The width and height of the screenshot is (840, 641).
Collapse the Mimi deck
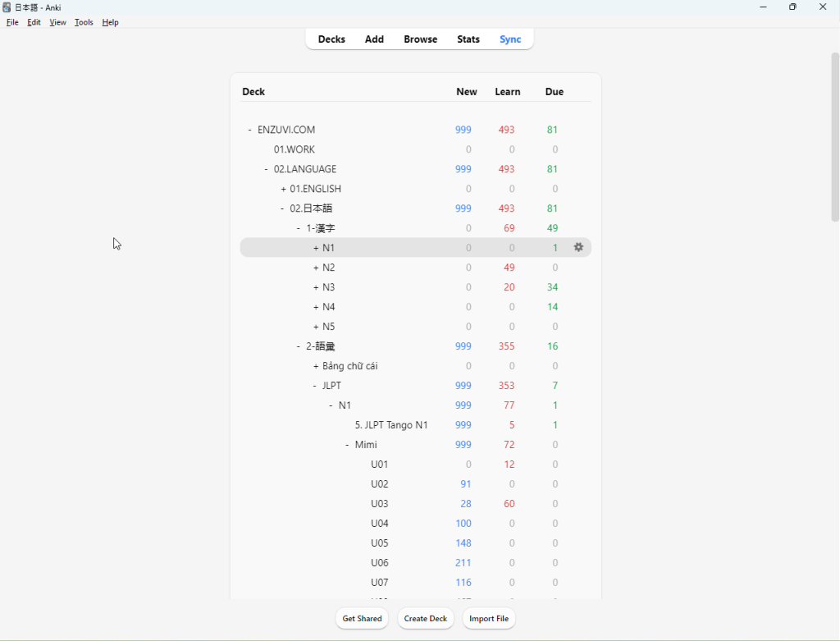pyautogui.click(x=348, y=445)
